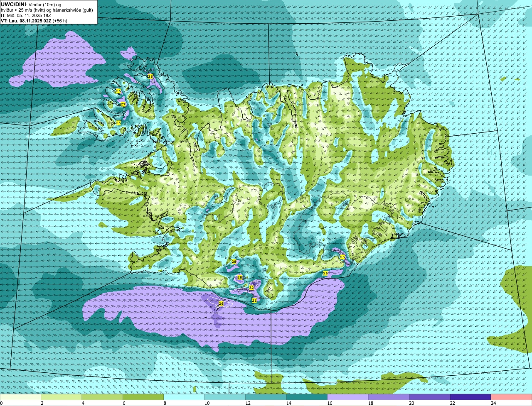Click the pink above-24 m/s legend swatch
This screenshot has height=406, width=532.
(511, 397)
